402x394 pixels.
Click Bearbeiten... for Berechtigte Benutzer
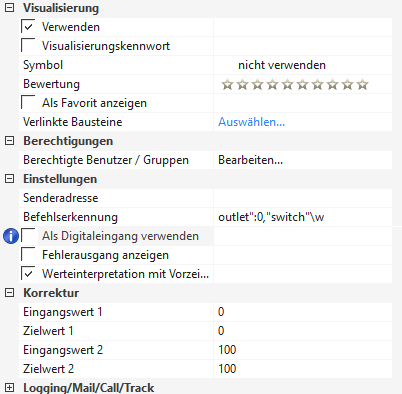click(250, 160)
